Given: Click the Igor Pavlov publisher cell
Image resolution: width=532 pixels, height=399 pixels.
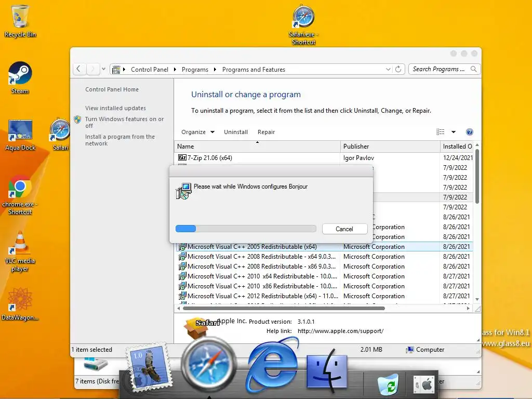Looking at the screenshot, I should click(358, 158).
